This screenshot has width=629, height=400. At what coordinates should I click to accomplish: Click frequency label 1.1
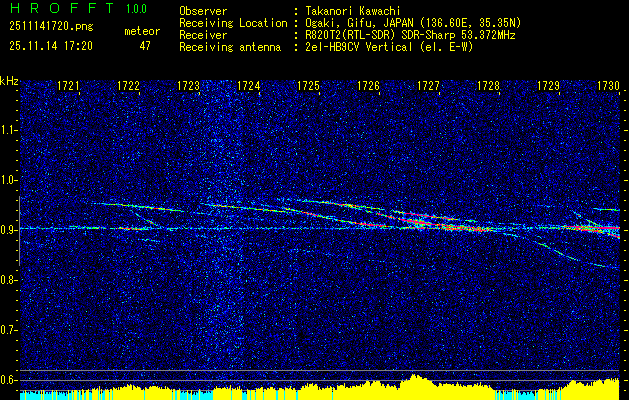8,130
